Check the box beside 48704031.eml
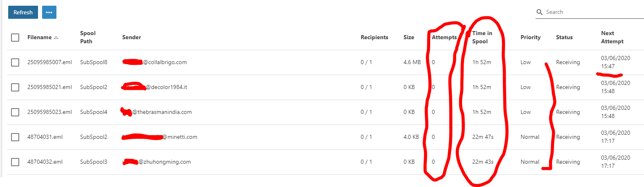The height and width of the screenshot is (187, 644). (15, 137)
